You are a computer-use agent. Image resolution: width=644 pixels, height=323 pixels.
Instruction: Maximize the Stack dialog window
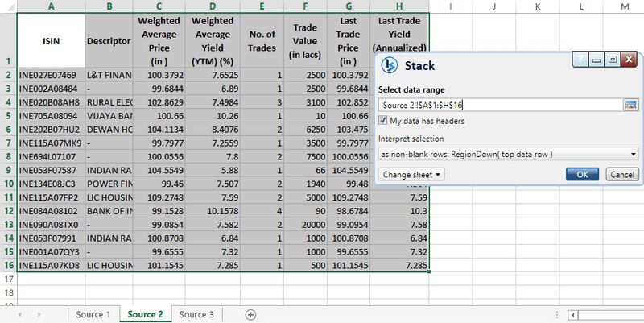pyautogui.click(x=613, y=60)
